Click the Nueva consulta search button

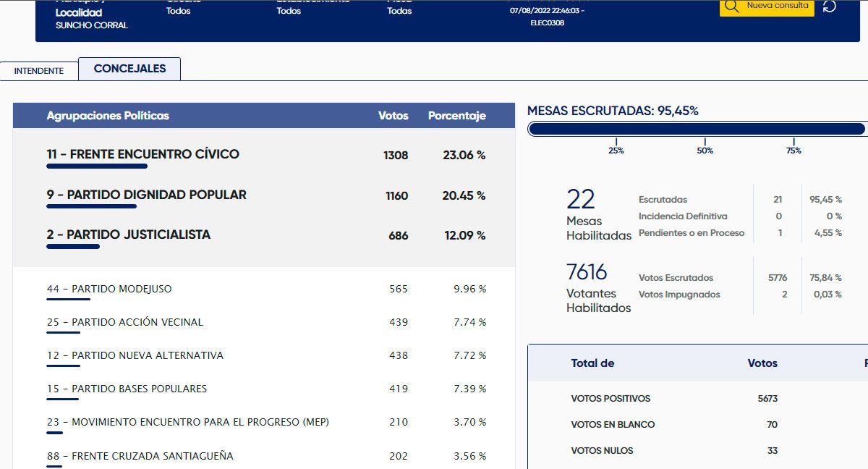[x=767, y=7]
